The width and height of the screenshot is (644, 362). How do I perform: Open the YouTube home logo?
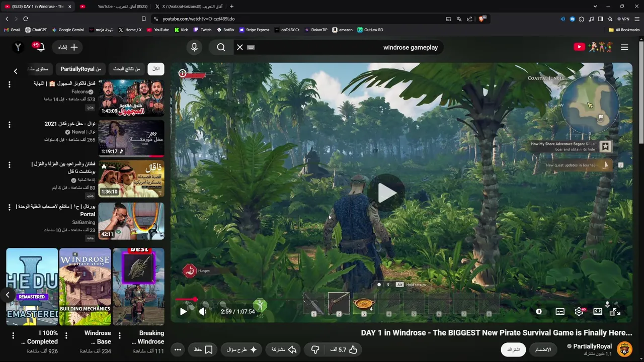point(593,47)
